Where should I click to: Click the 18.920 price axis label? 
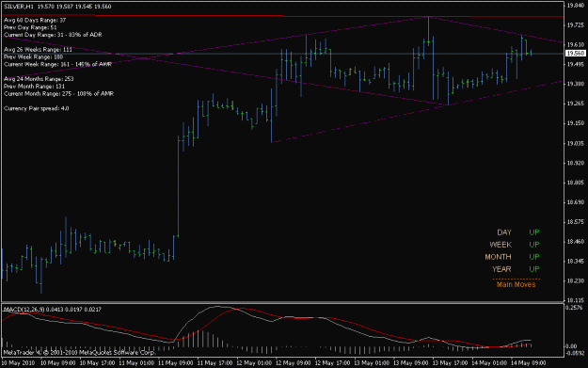tap(575, 163)
